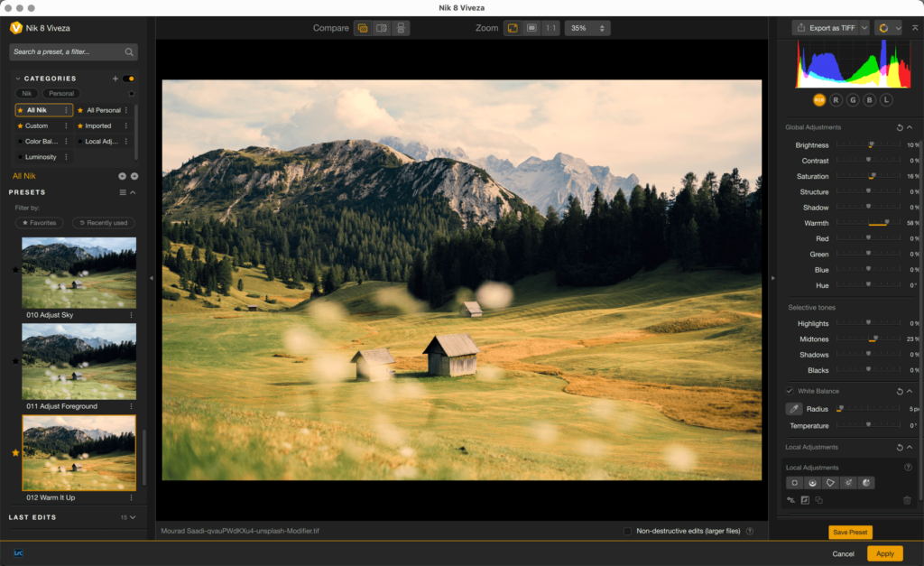This screenshot has height=566, width=924.
Task: Collapse the Categories section chevron
Action: coord(18,79)
